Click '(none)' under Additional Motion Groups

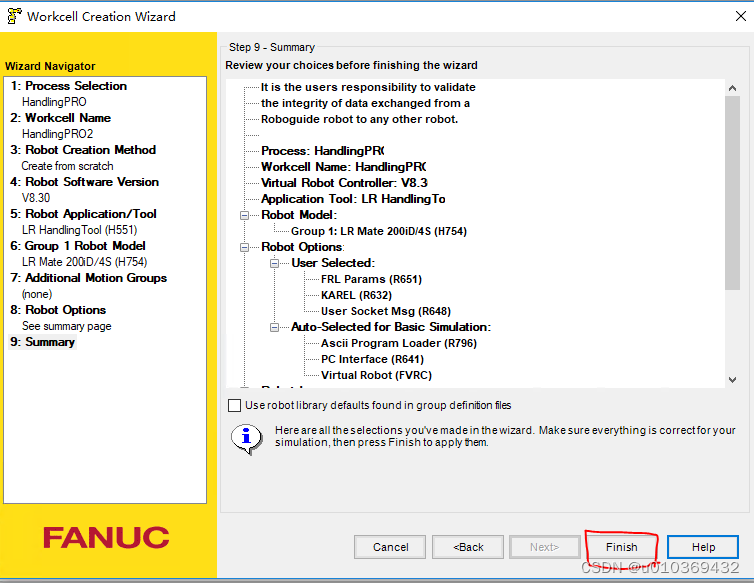tap(37, 294)
